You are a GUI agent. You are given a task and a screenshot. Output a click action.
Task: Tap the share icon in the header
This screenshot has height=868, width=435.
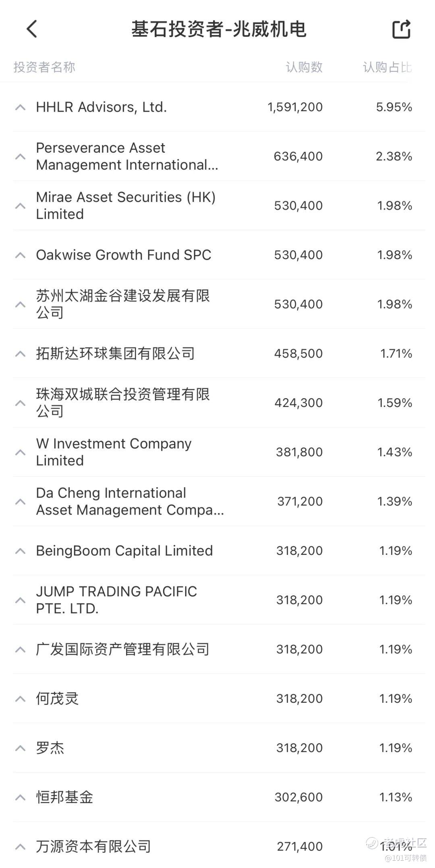click(x=402, y=29)
